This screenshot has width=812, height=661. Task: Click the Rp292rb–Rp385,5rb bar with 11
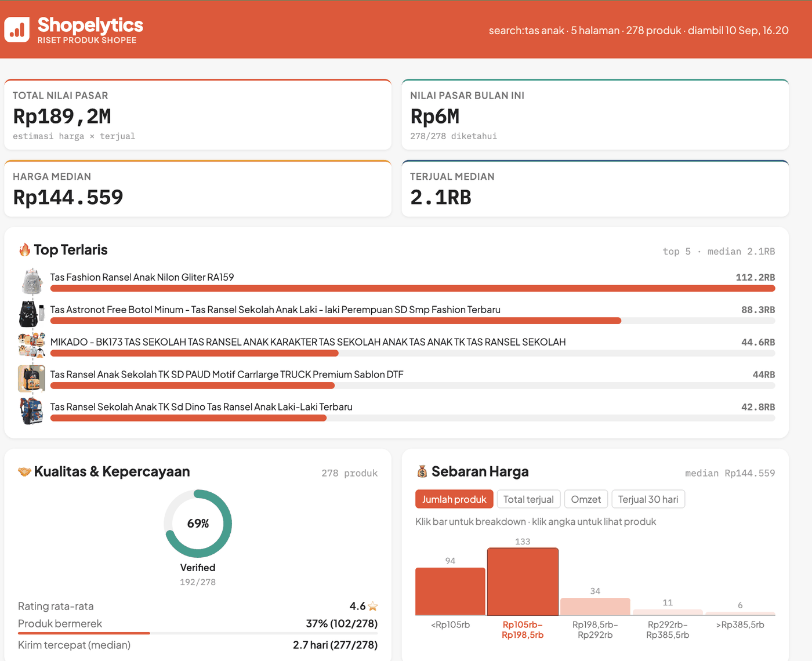(668, 612)
